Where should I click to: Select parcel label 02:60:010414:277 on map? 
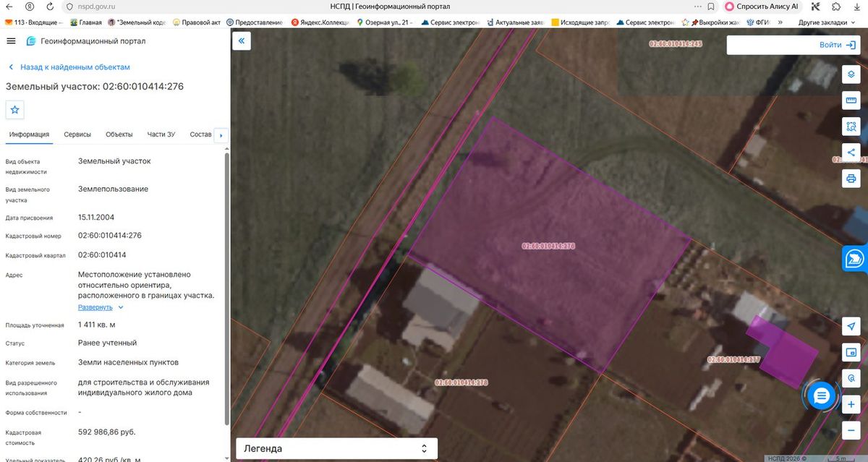[733, 359]
